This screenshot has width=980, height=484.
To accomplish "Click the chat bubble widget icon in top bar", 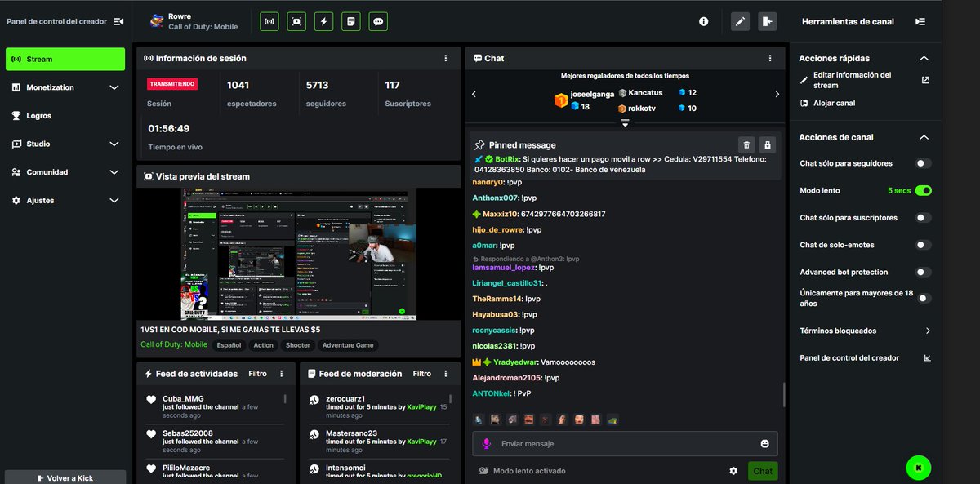I will tap(378, 22).
